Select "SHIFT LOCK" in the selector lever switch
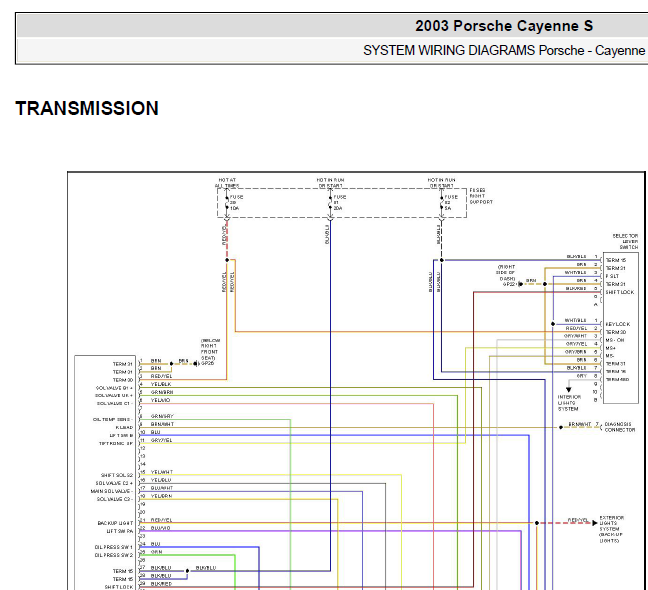 (619, 292)
